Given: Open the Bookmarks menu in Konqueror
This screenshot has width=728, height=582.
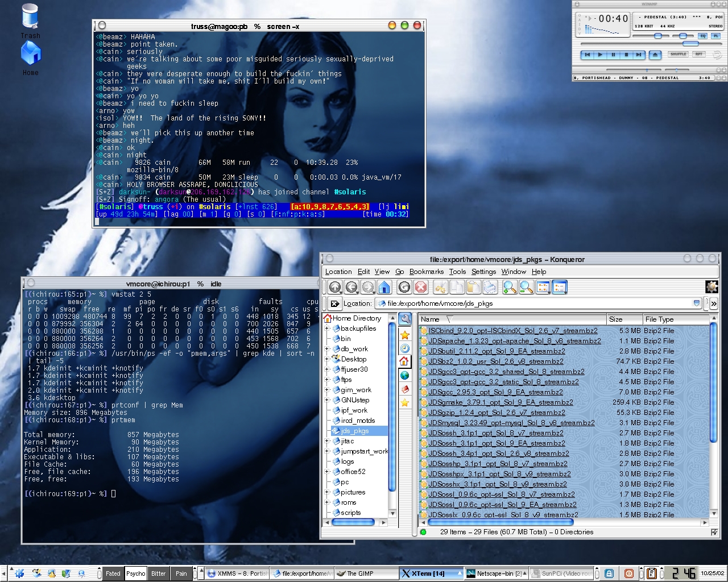Looking at the screenshot, I should [x=426, y=272].
